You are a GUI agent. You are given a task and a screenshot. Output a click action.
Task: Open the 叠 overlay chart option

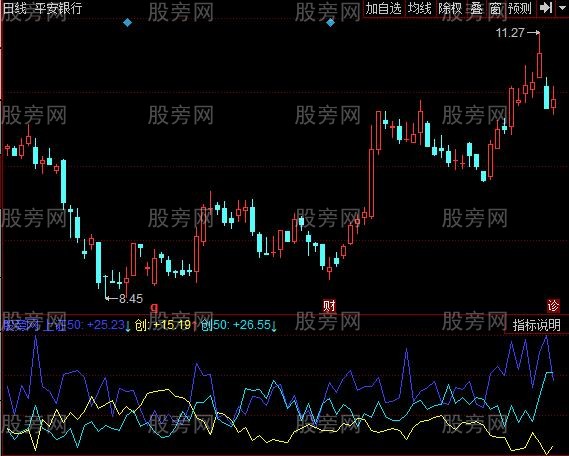click(x=477, y=8)
